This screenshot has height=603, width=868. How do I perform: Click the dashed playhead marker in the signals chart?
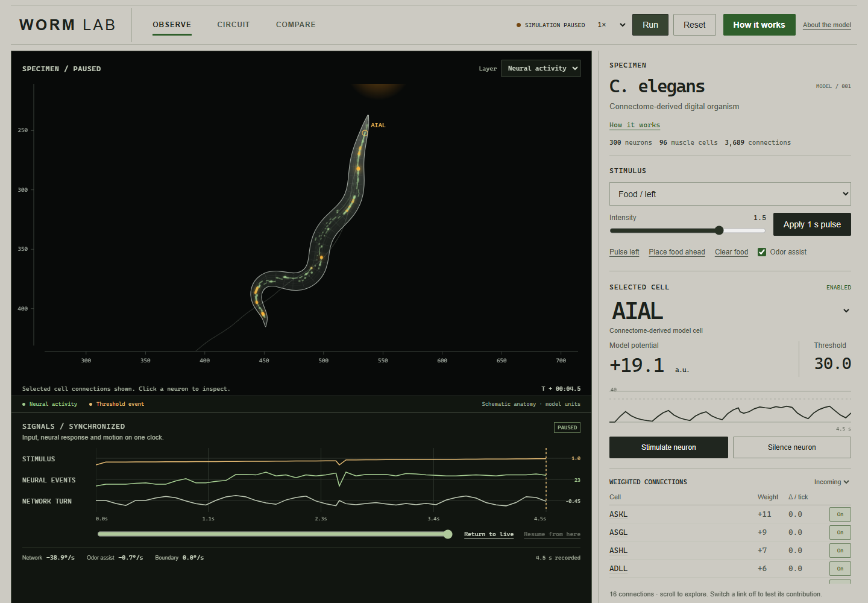(x=546, y=480)
